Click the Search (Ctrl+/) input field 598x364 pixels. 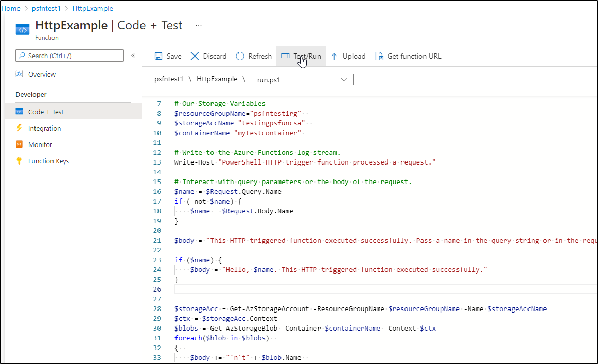69,56
